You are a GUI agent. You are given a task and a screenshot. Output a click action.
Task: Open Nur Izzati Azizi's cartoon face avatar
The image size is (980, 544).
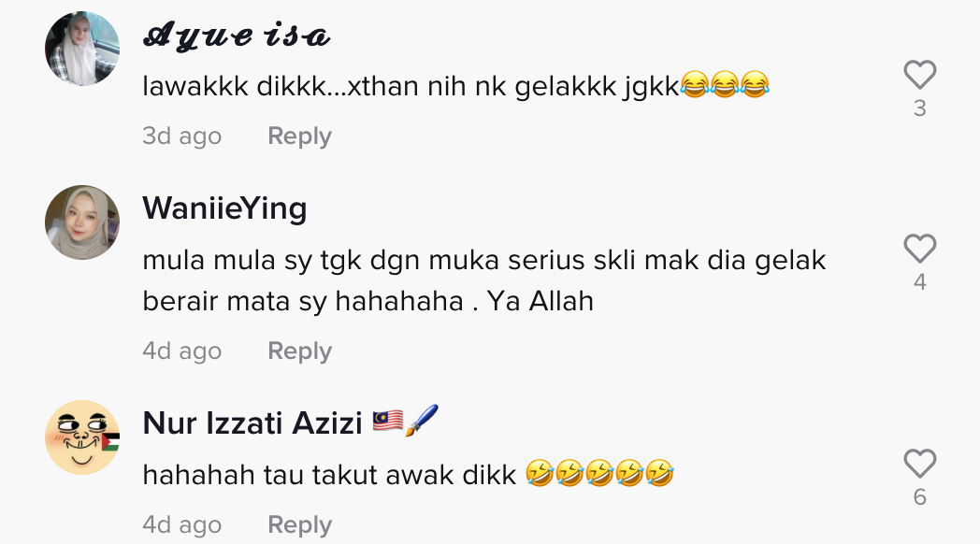point(82,437)
